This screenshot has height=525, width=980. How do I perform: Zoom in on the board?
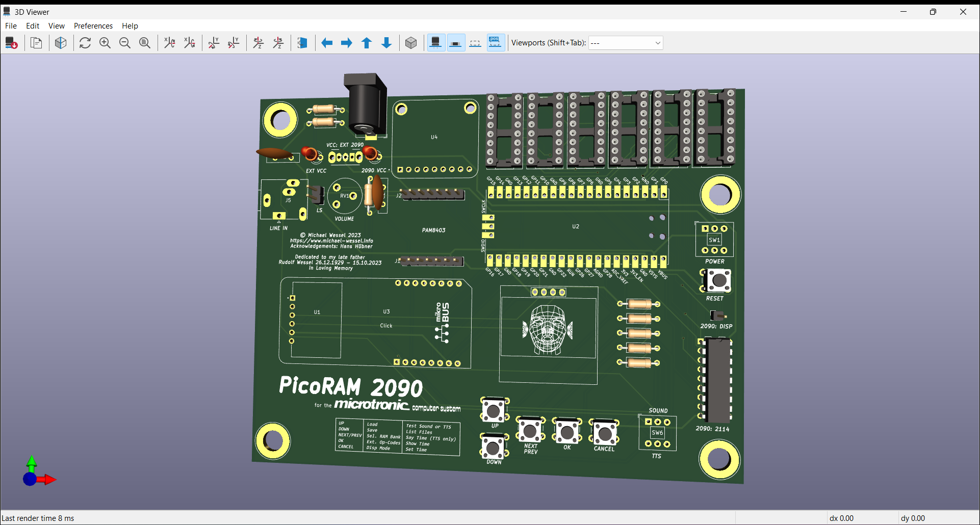point(105,43)
